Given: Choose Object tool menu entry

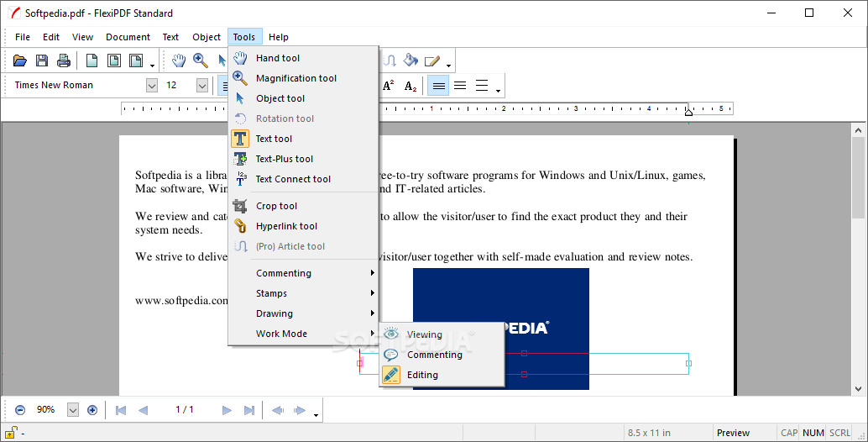Looking at the screenshot, I should coord(303,98).
